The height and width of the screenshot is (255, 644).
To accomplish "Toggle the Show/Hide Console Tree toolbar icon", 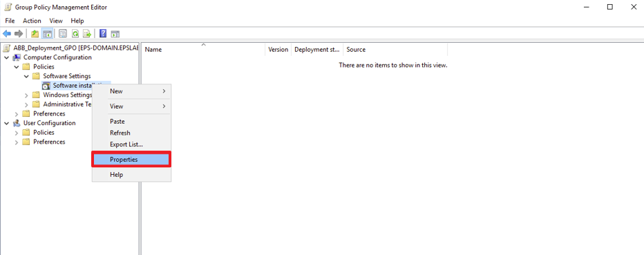I will pyautogui.click(x=48, y=34).
